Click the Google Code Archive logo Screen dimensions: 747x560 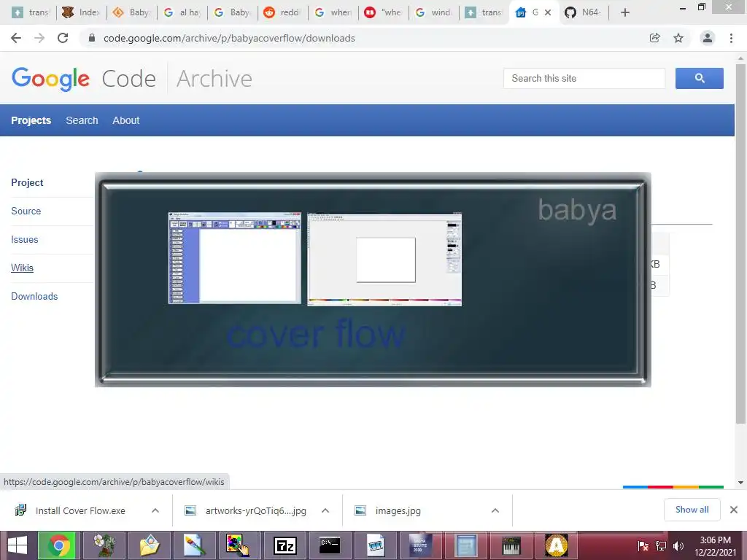(131, 79)
